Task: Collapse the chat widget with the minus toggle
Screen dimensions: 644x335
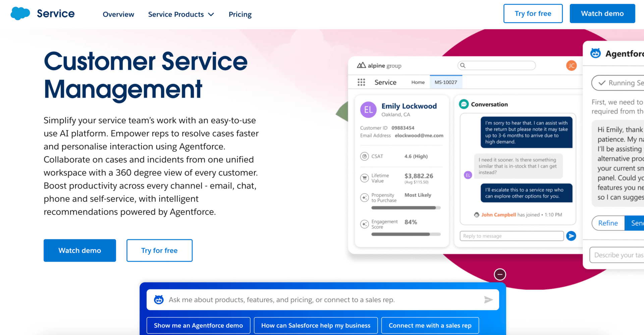Action: (500, 274)
